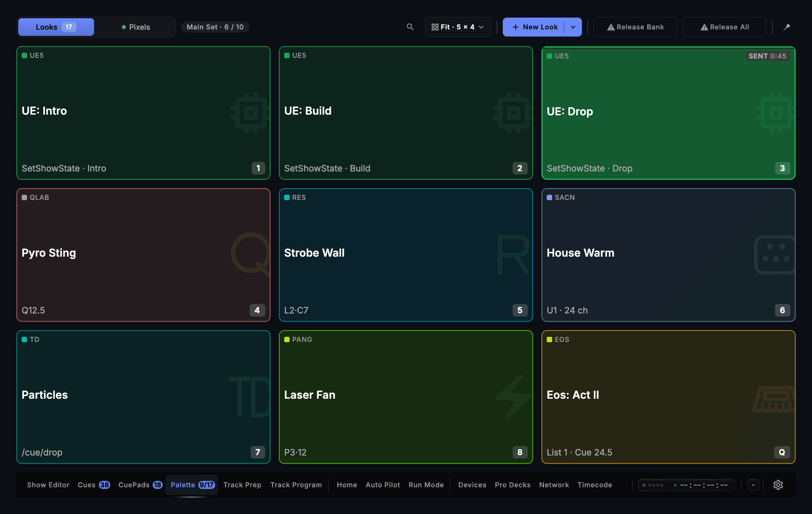
Task: Click the SENT 0:45 badge on UE: Drop
Action: click(x=767, y=56)
